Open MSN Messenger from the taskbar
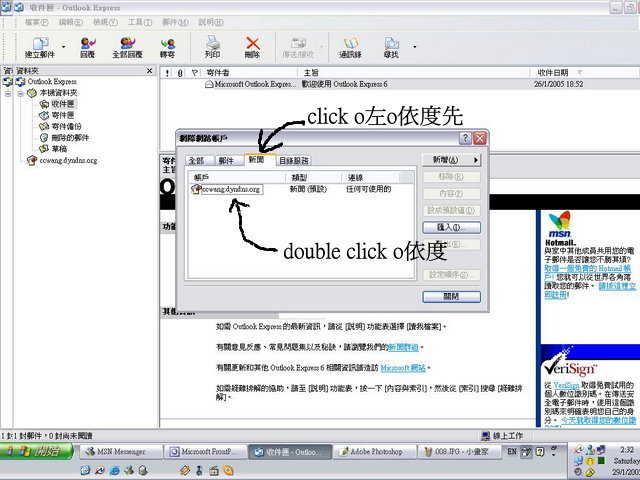640x480 pixels. point(116,452)
